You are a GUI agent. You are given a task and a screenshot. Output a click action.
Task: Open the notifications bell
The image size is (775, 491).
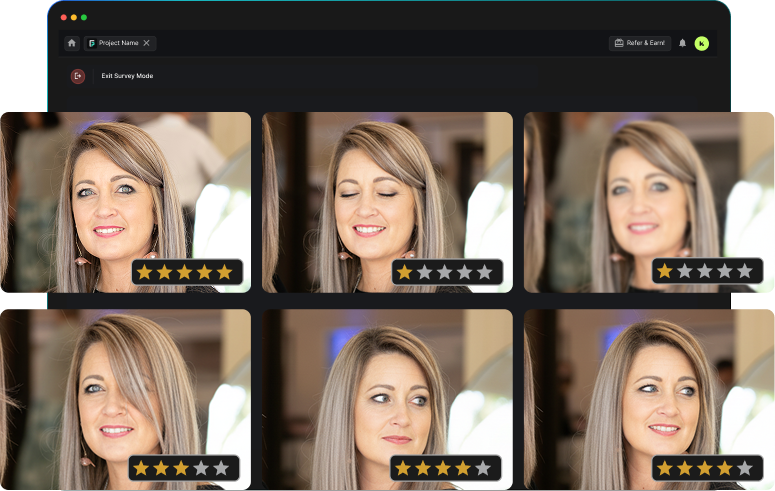tap(683, 43)
